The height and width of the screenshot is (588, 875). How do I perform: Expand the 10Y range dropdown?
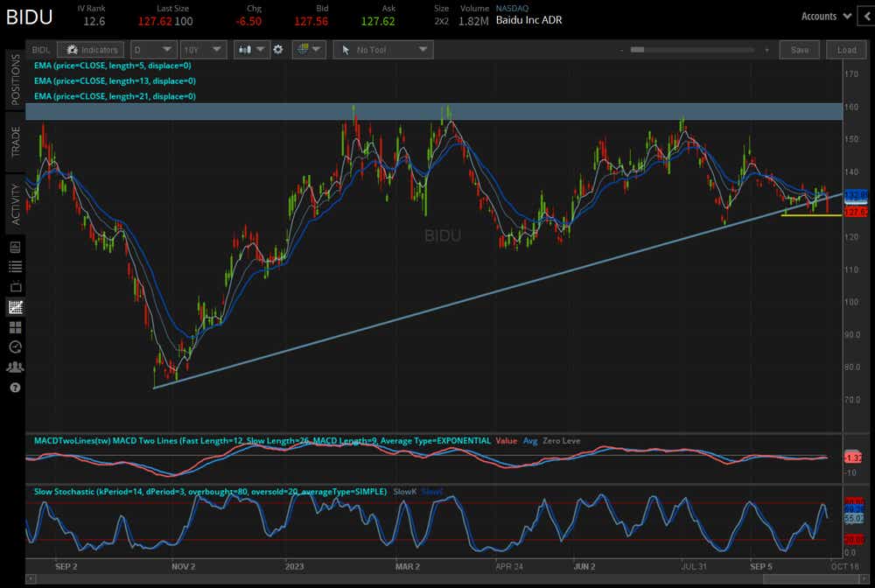click(x=203, y=50)
